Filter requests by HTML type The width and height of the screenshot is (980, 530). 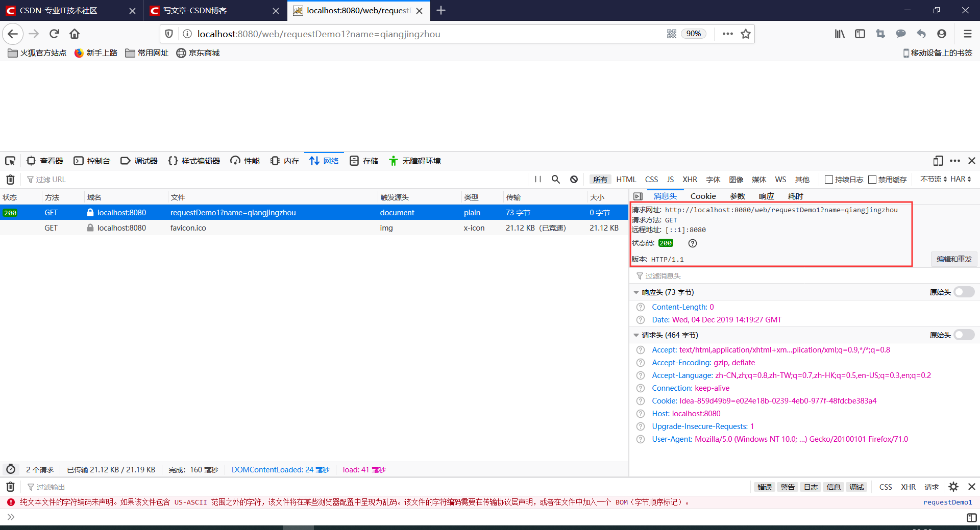coord(626,180)
